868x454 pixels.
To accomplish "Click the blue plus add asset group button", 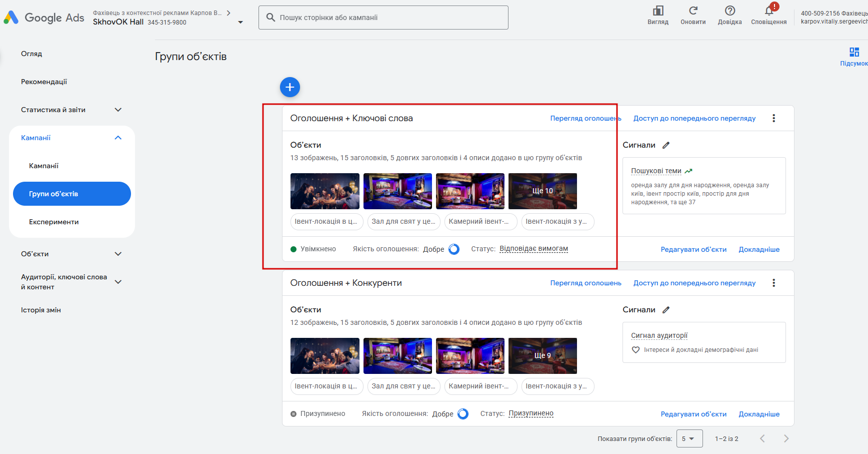I will click(x=290, y=87).
